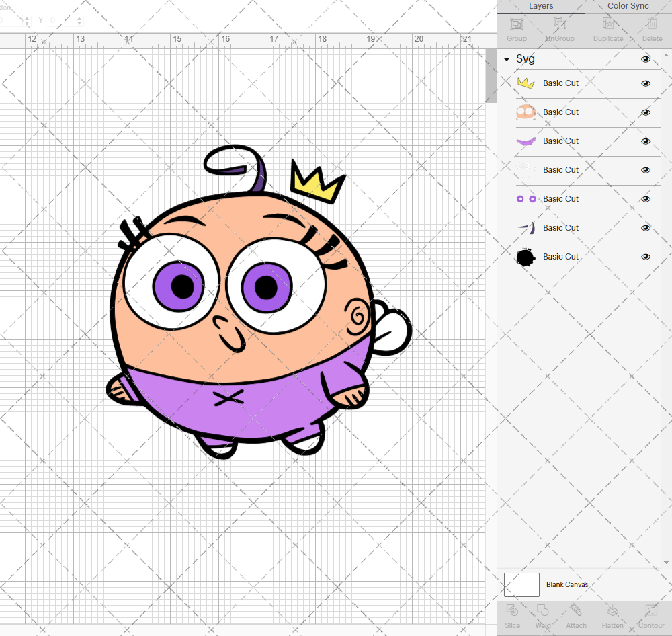Image resolution: width=672 pixels, height=636 pixels.
Task: Select the Flatten tool
Action: point(612,610)
